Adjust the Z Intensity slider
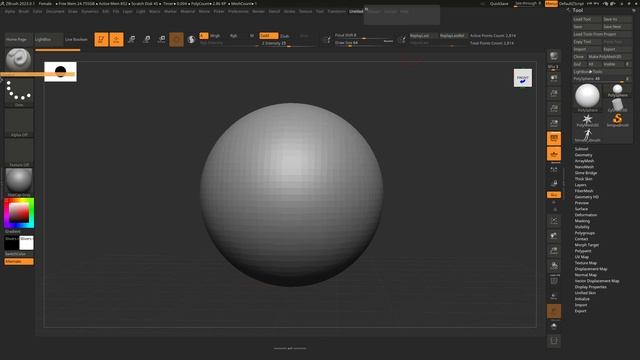The width and height of the screenshot is (640, 360). (288, 43)
